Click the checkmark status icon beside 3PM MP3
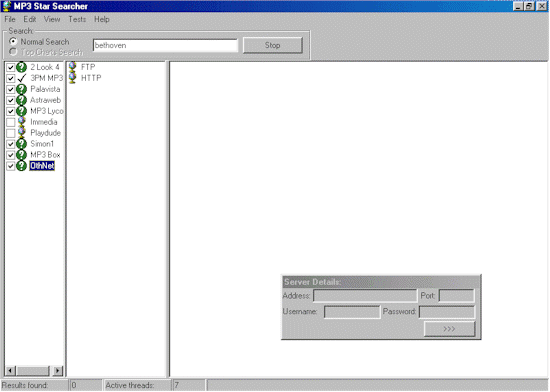 coord(22,78)
